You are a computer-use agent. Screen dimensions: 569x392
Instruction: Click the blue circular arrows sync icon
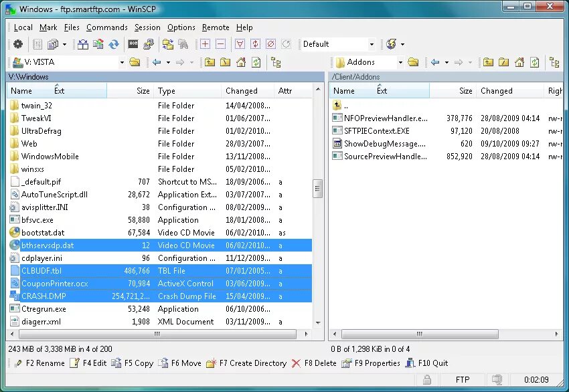coord(114,44)
